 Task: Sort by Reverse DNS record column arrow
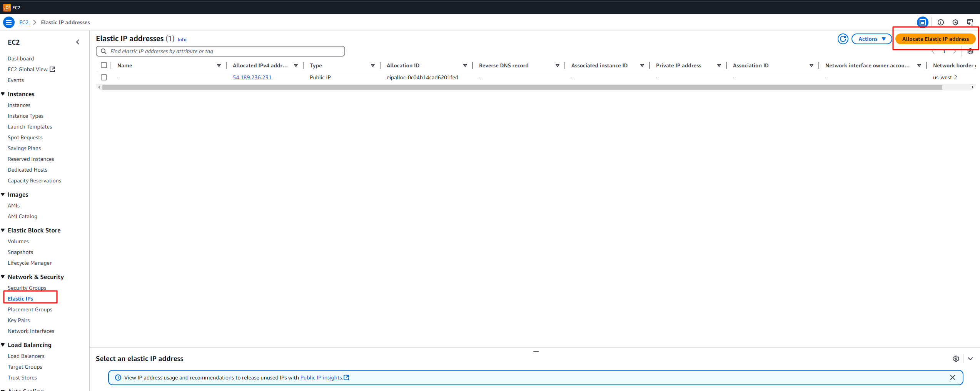tap(558, 65)
